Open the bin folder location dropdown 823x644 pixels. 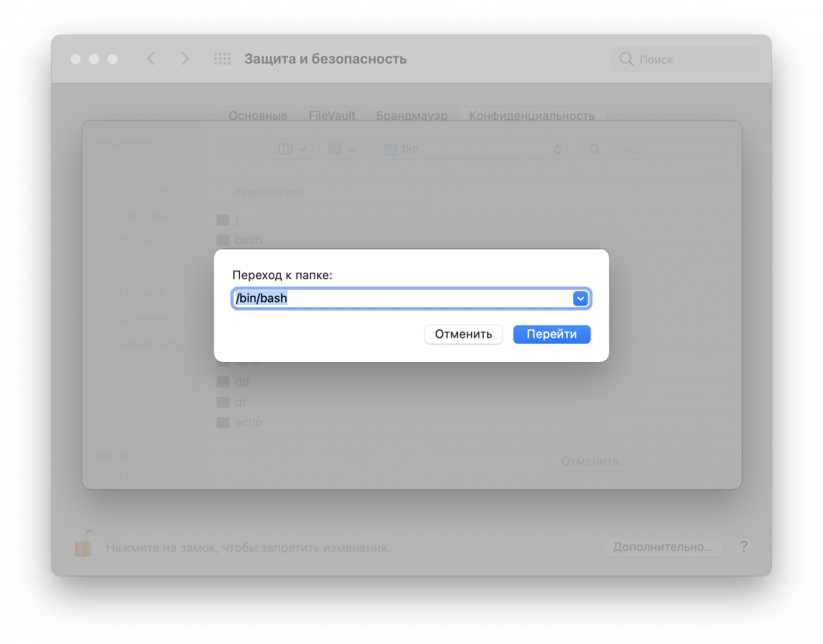[x=471, y=149]
